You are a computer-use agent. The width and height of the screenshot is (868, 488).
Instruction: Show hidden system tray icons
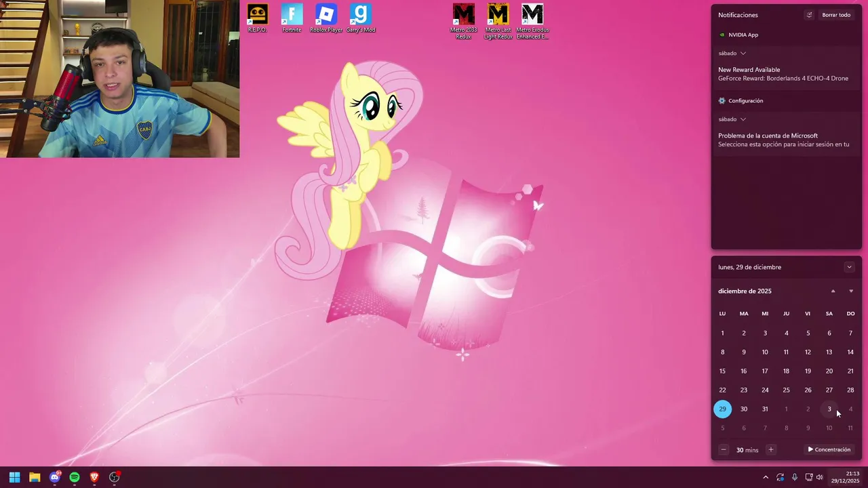coord(766,477)
